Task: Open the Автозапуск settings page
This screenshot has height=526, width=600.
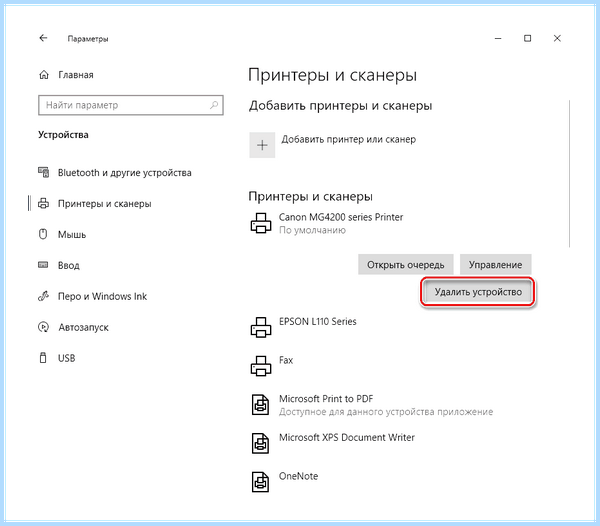Action: click(83, 327)
